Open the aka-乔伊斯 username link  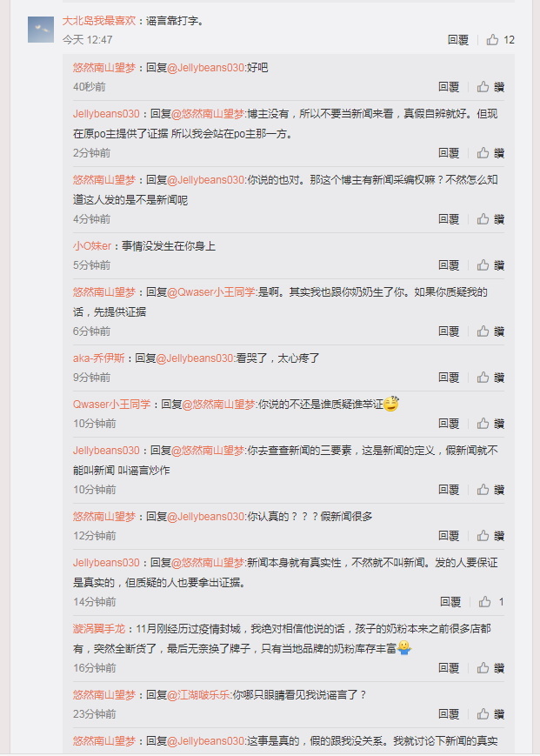[x=99, y=358]
